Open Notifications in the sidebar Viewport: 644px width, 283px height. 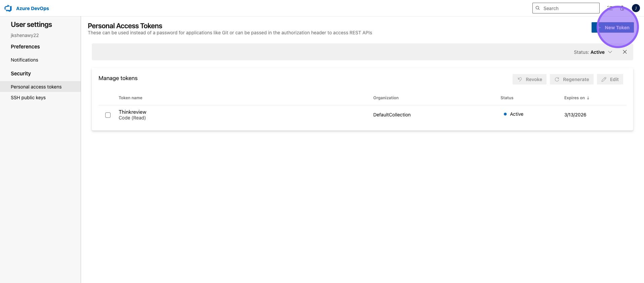click(25, 60)
